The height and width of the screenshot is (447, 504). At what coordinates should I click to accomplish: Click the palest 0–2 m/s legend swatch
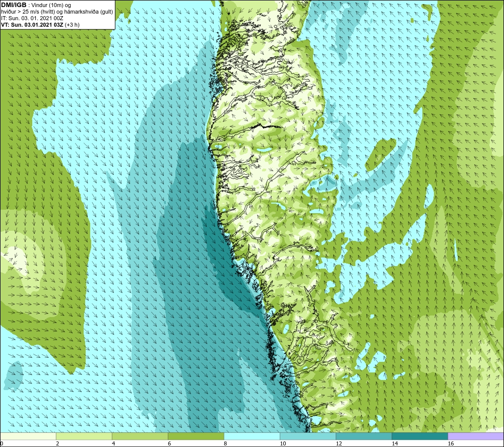[x=28, y=436]
